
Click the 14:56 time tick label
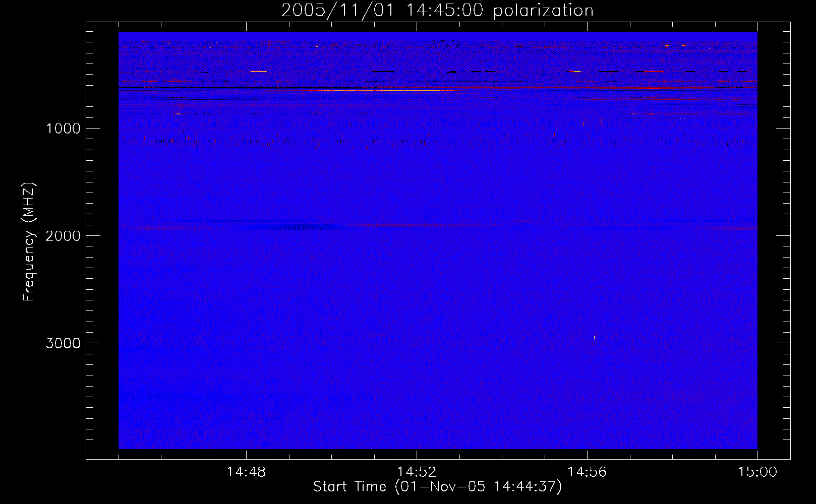587,472
